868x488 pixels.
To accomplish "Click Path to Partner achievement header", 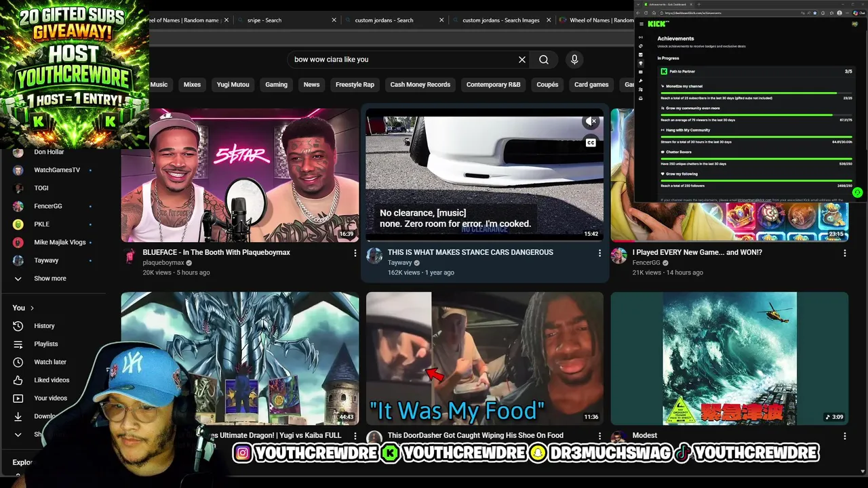I will tap(756, 71).
